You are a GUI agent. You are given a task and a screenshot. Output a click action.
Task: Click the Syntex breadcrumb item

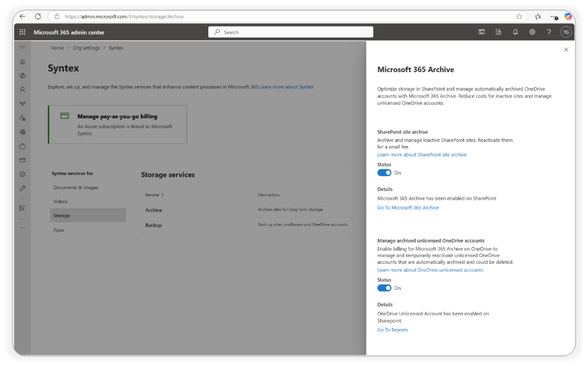tap(116, 48)
